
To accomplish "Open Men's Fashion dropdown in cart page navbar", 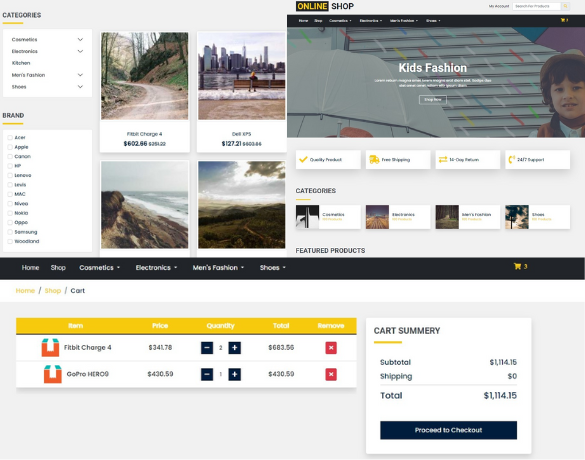I will coord(218,267).
